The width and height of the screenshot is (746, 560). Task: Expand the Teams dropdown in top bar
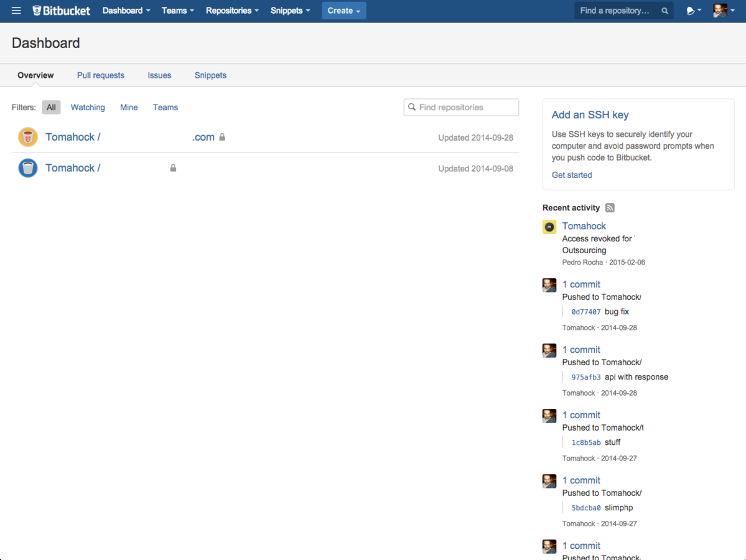(x=177, y=11)
